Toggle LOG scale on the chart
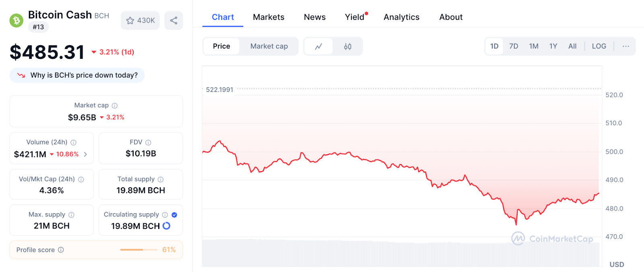The height and width of the screenshot is (272, 644). [x=599, y=46]
